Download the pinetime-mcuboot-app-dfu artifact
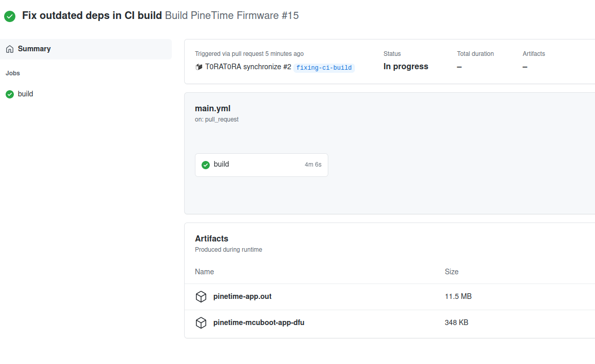 [259, 322]
